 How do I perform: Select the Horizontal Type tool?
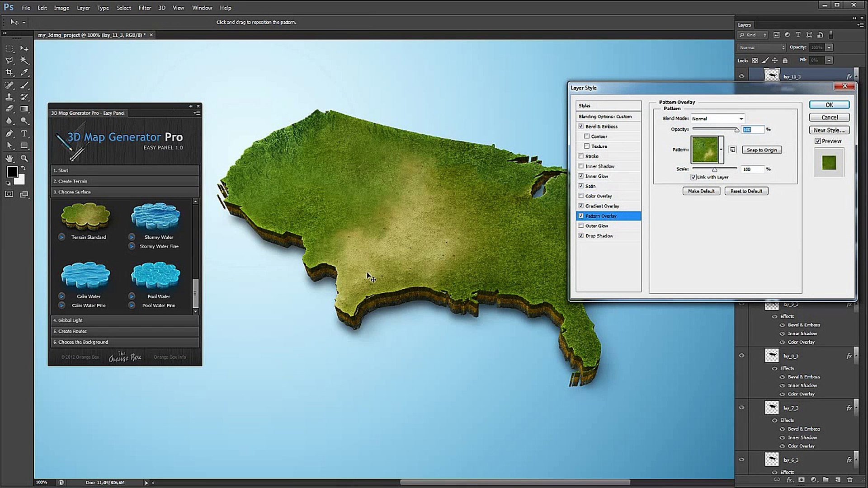click(24, 133)
